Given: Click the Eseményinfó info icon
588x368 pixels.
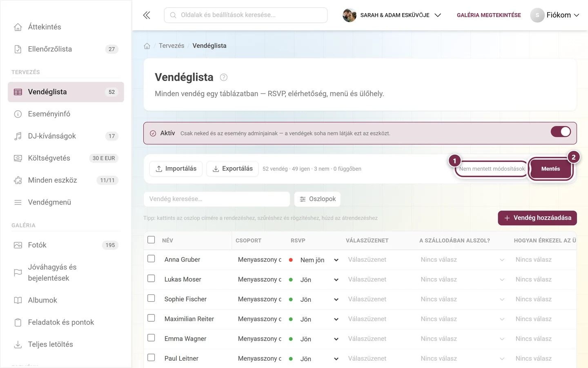Looking at the screenshot, I should coord(18,114).
